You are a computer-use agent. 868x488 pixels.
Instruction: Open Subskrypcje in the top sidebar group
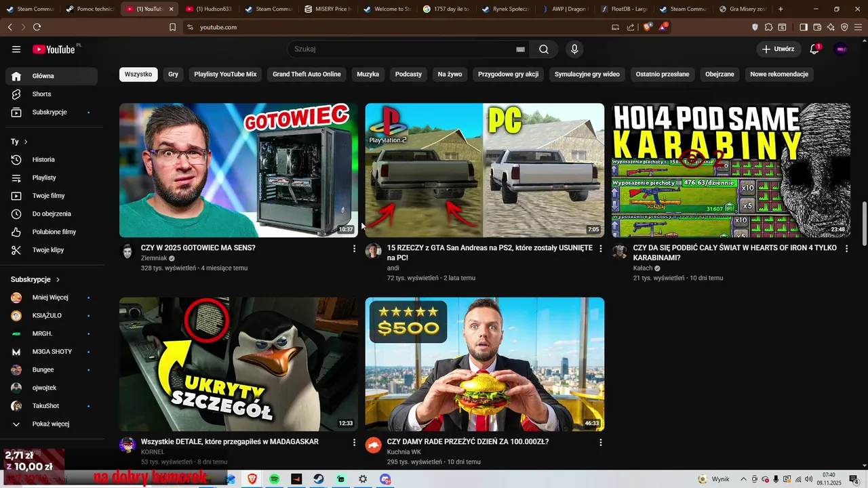pyautogui.click(x=52, y=112)
